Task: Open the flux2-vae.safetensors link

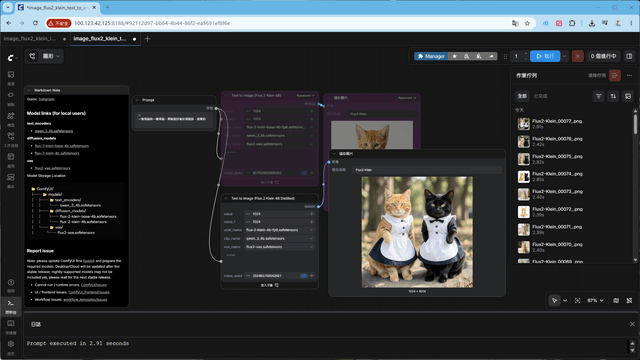Action: (53, 168)
